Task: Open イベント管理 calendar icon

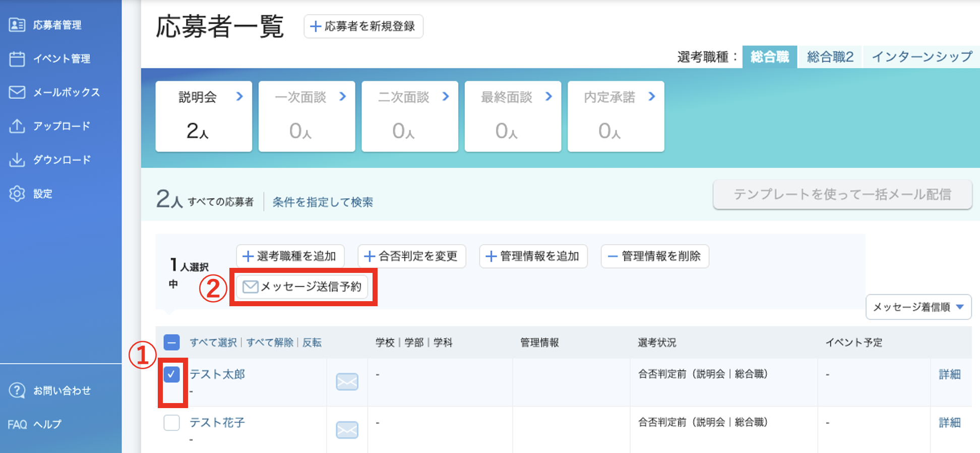Action: point(17,59)
